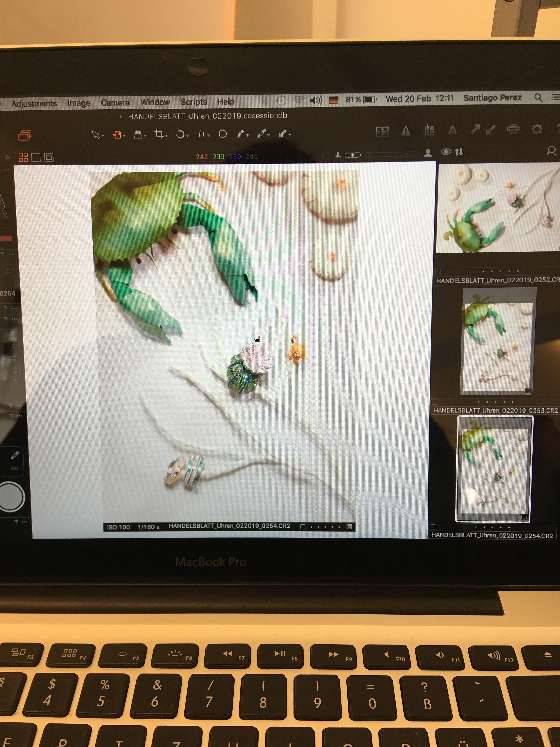Image resolution: width=560 pixels, height=747 pixels.
Task: Open the Loupe tool dropdown arrow
Action: pyautogui.click(x=145, y=136)
